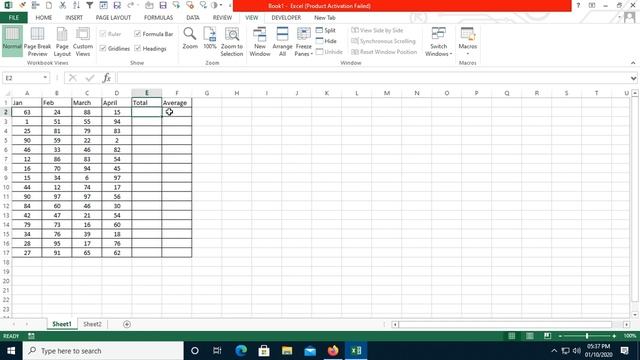Click the formula bar Insert Function fx icon
Image resolution: width=640 pixels, height=360 pixels.
107,78
